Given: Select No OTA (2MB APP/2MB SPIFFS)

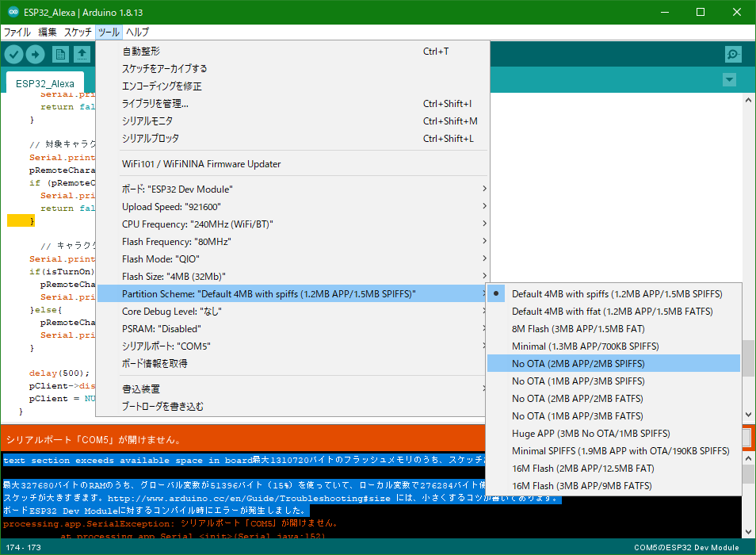Looking at the screenshot, I should (614, 364).
